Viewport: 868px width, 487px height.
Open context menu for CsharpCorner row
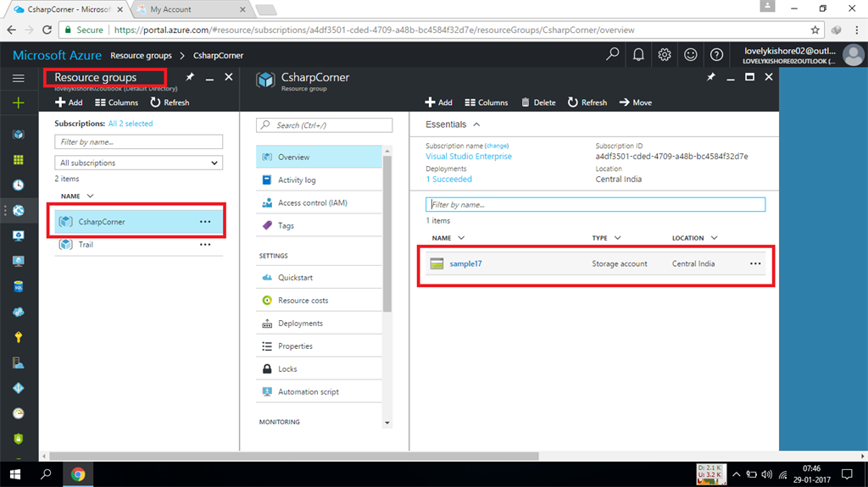(205, 222)
